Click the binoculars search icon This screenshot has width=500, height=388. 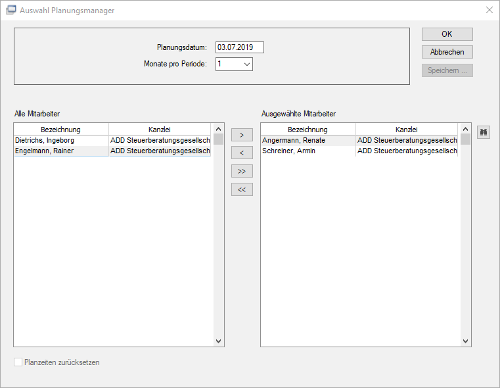(x=483, y=132)
